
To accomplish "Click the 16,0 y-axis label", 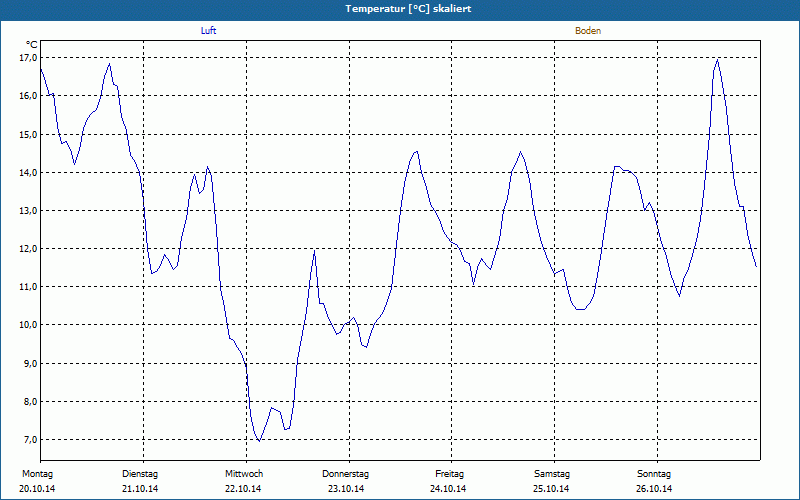I will tap(29, 96).
